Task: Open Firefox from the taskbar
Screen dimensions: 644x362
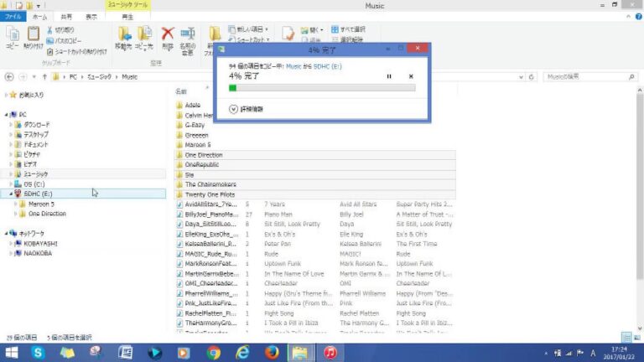Action: (x=272, y=353)
